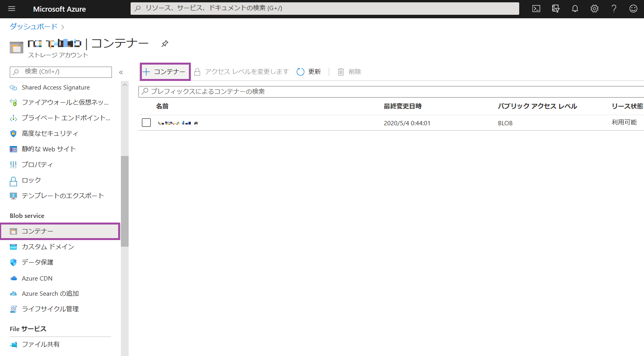
Task: Click the 2020/5/4 0:44:01 cell
Action: pyautogui.click(x=407, y=123)
